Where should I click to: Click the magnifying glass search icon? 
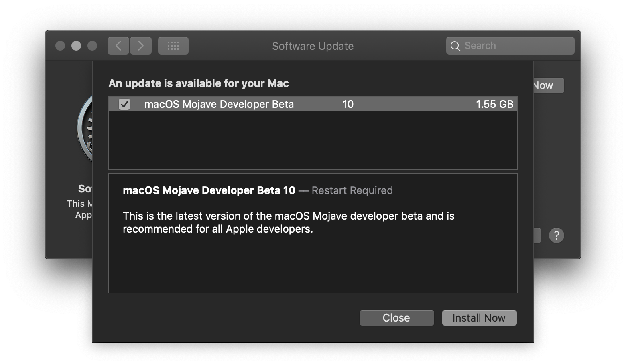tap(455, 46)
